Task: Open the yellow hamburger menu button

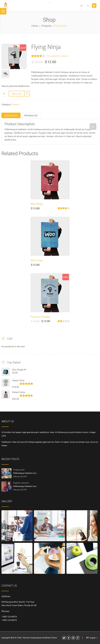Action: click(94, 6)
